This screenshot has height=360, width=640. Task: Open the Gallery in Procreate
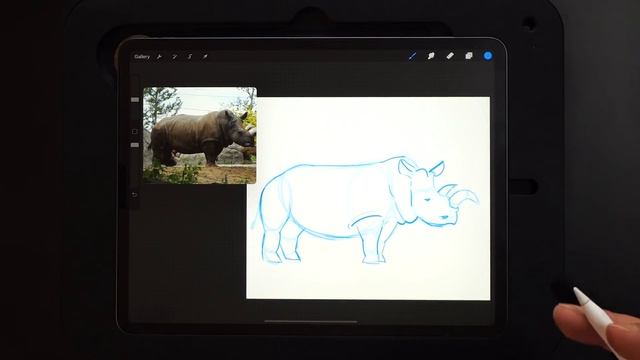(142, 57)
